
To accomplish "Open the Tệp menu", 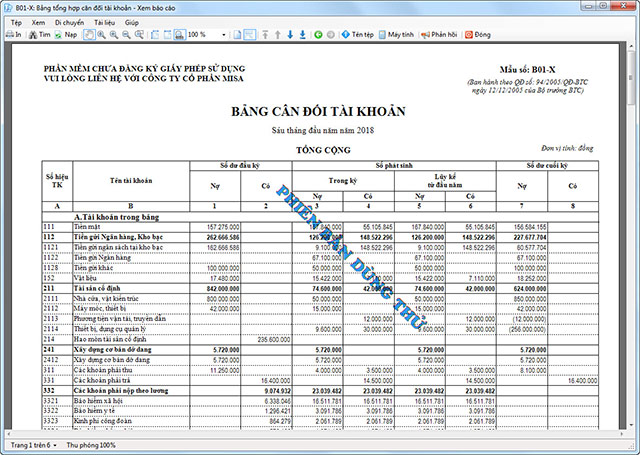I will [x=16, y=20].
